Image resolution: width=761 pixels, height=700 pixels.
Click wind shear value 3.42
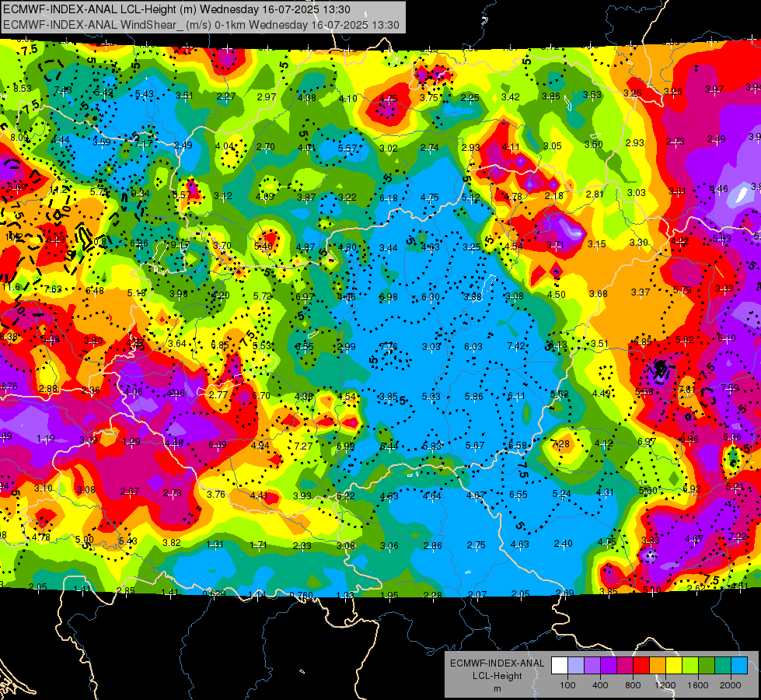point(511,97)
